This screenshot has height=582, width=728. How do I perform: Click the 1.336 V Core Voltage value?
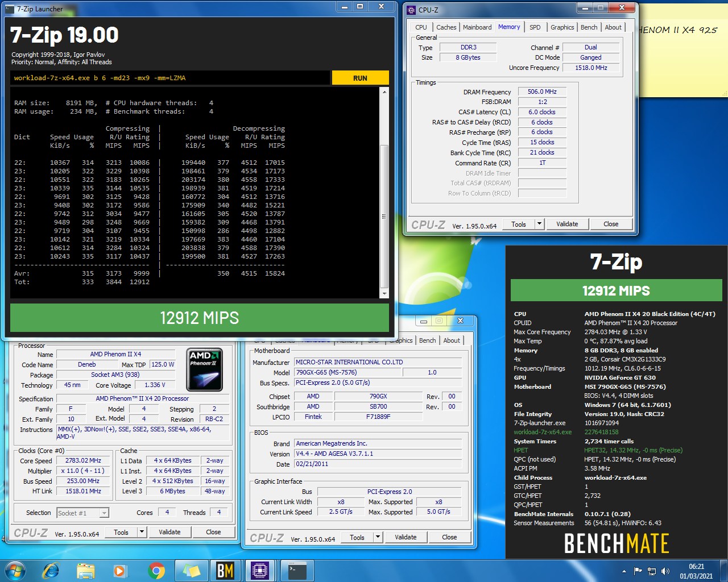pos(156,385)
